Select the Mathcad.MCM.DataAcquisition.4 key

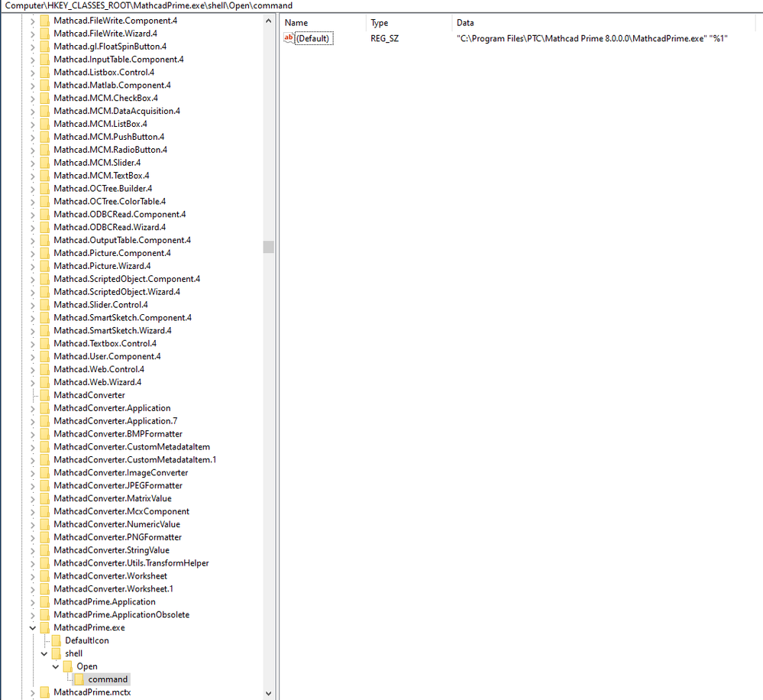click(117, 111)
